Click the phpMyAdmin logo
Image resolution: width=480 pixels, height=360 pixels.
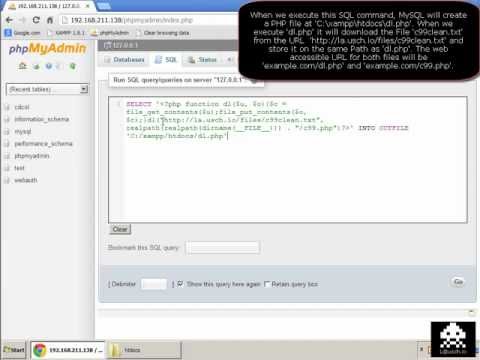click(x=47, y=49)
